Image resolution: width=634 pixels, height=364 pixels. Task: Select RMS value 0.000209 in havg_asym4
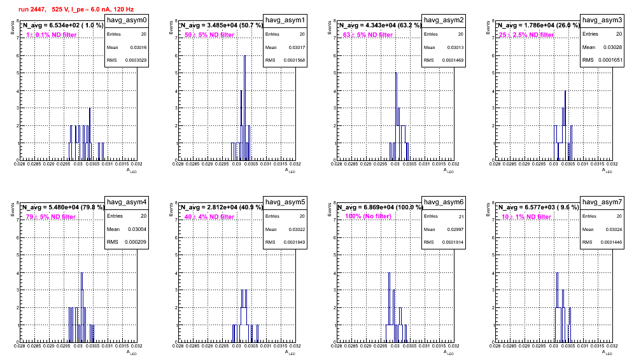click(x=136, y=242)
